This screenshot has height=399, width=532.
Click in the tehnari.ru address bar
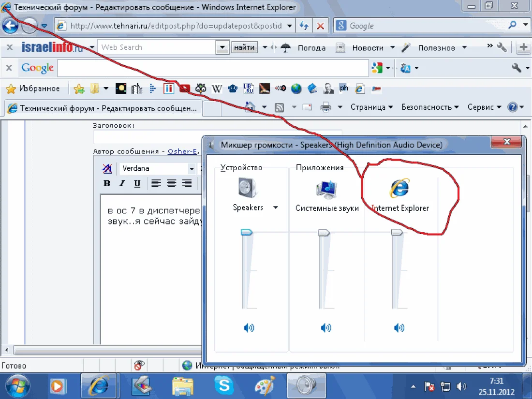(x=176, y=26)
